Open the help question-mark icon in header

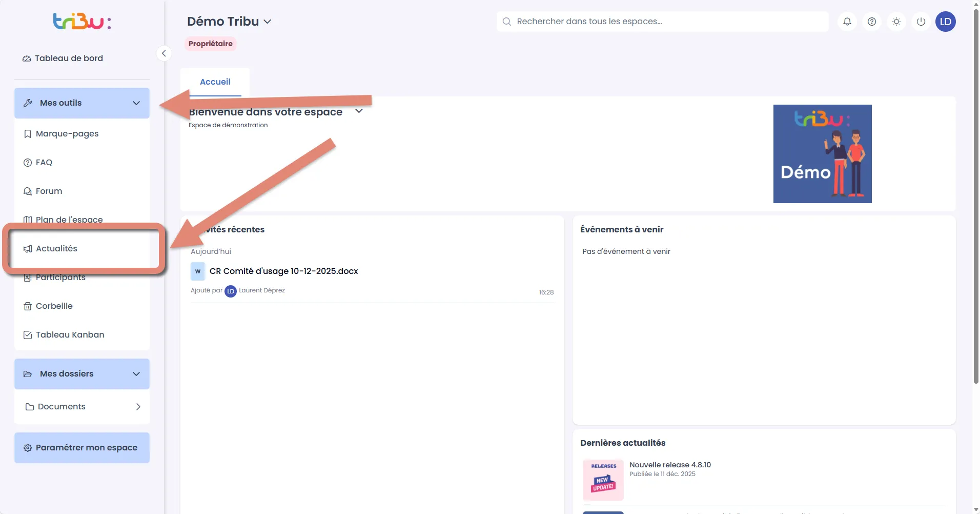872,22
